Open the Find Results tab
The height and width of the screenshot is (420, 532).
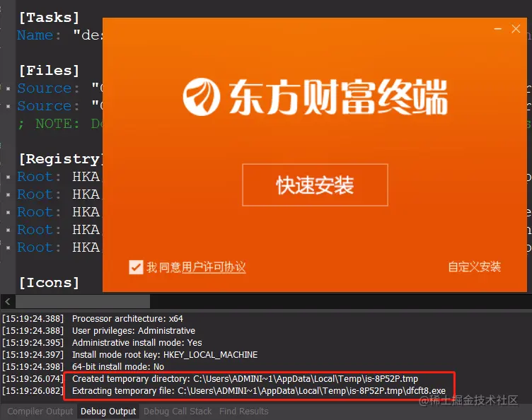coord(243,412)
